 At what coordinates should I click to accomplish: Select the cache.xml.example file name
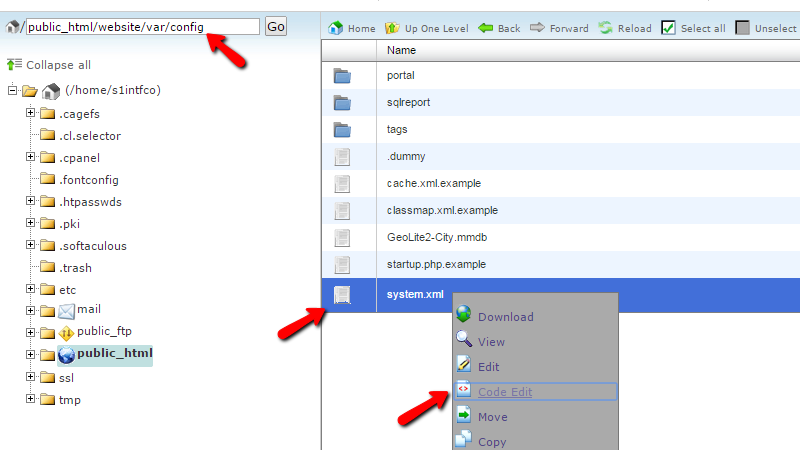click(x=434, y=183)
